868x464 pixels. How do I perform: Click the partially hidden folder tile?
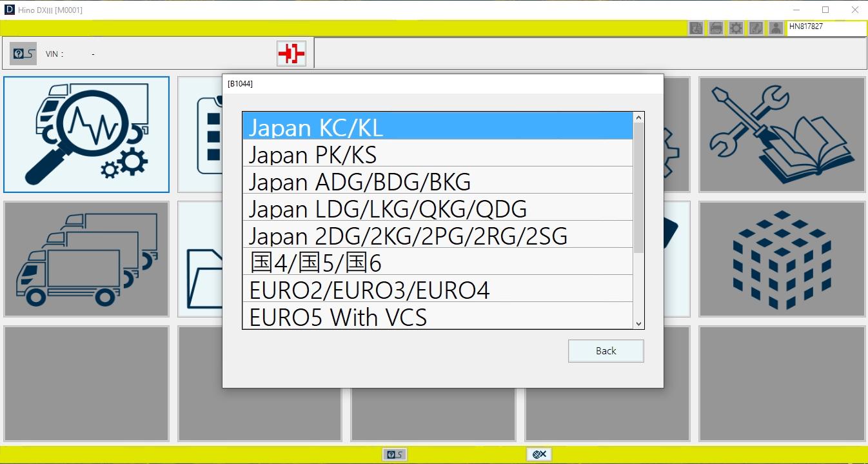[200, 259]
